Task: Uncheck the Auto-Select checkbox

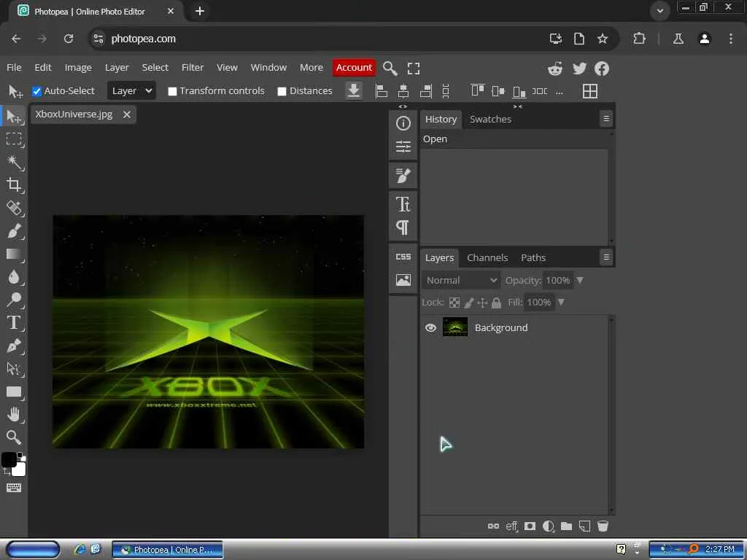Action: pyautogui.click(x=36, y=91)
